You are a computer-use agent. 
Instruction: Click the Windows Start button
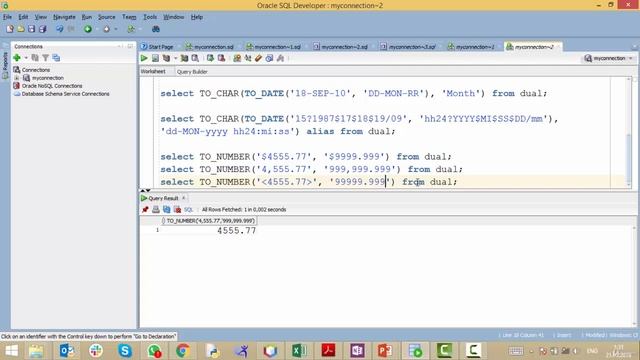coord(12,351)
